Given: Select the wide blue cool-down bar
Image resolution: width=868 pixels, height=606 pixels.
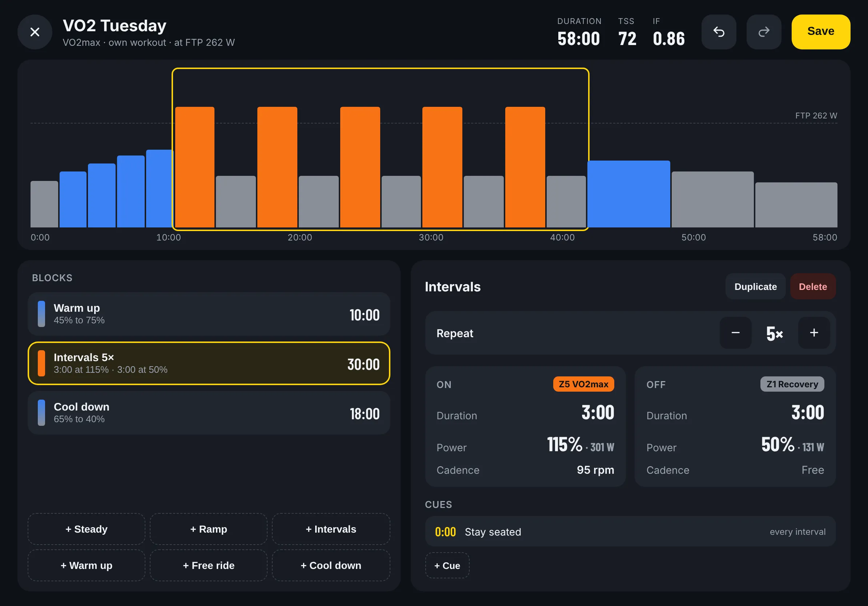Looking at the screenshot, I should pos(629,194).
